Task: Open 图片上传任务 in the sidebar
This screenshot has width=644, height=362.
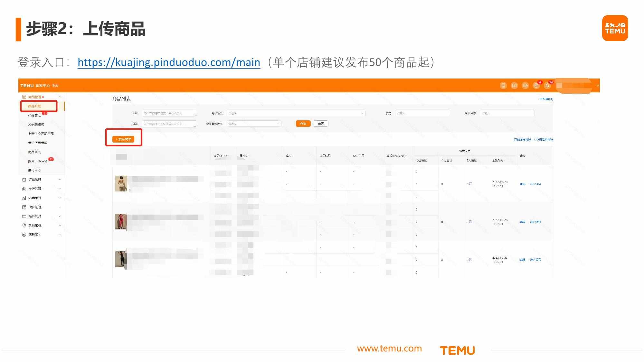Action: tap(38, 161)
